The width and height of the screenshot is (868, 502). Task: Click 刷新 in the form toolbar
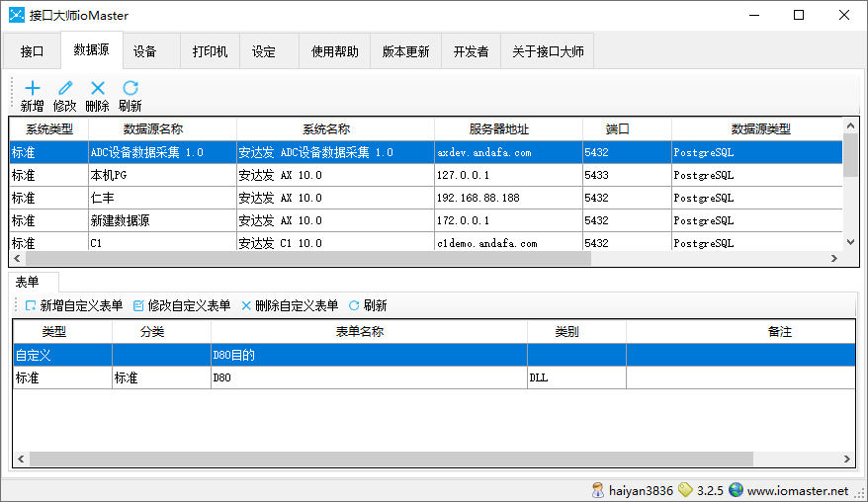pyautogui.click(x=368, y=306)
